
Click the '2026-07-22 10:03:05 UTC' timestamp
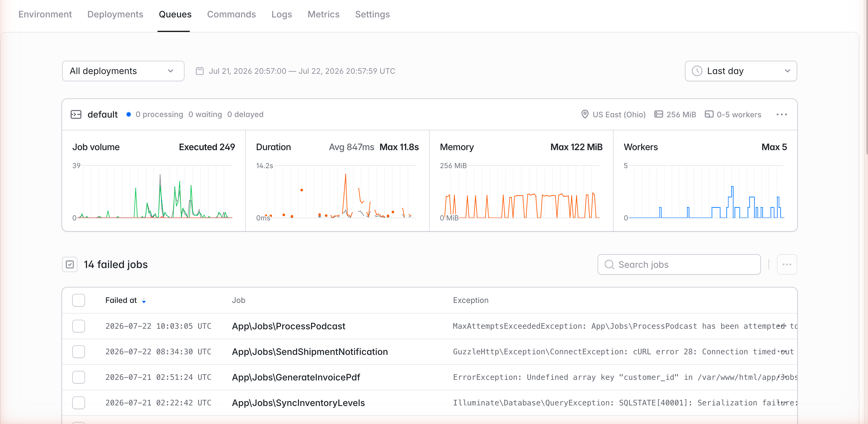[158, 326]
